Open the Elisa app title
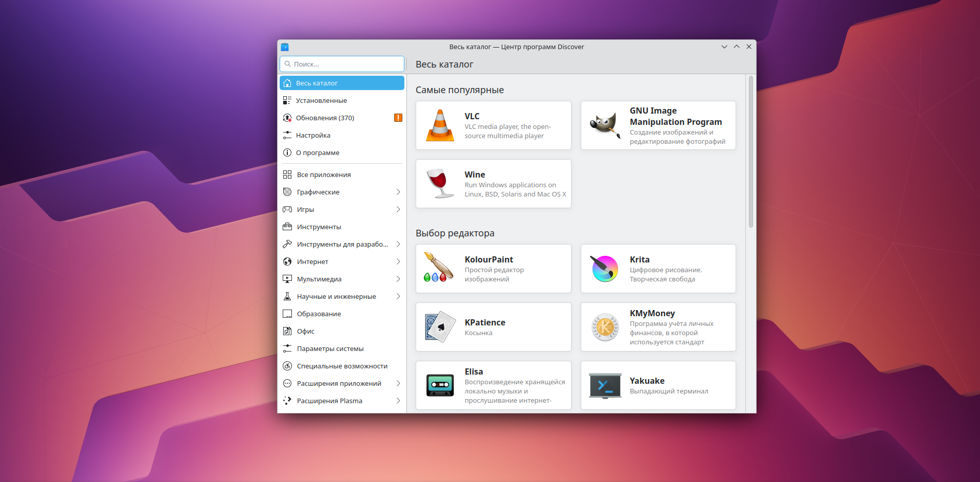This screenshot has width=980, height=482. click(474, 371)
